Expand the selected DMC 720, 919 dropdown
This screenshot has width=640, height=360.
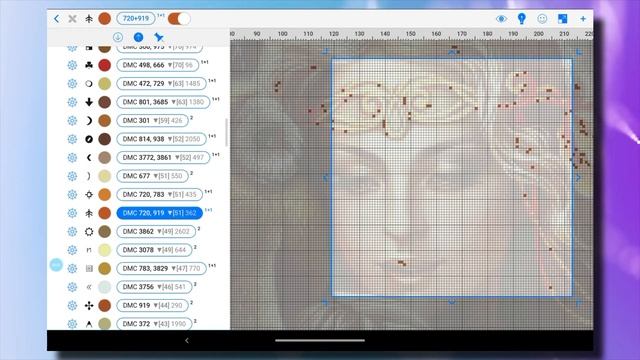click(160, 213)
